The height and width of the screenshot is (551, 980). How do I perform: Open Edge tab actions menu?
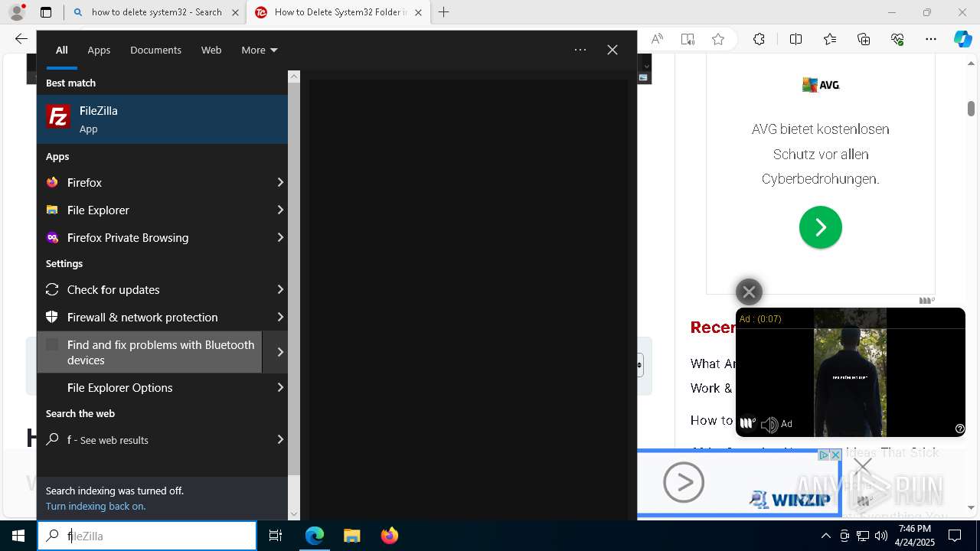point(46,12)
